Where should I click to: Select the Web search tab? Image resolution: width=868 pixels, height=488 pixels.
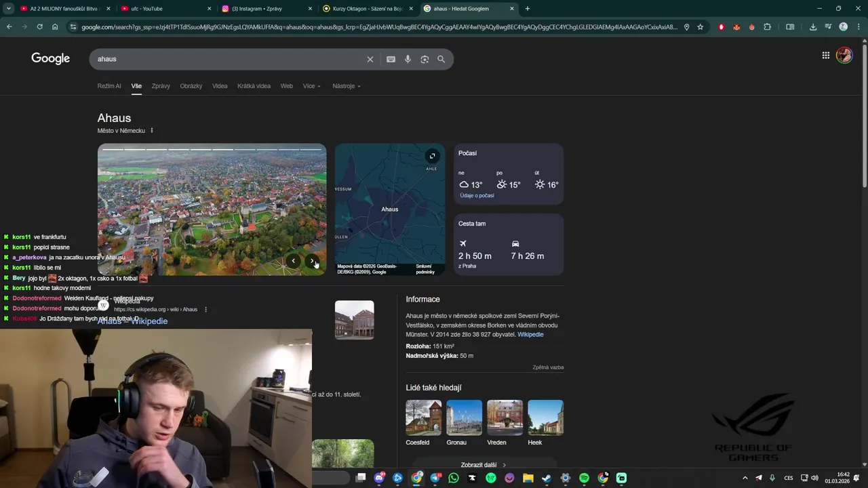point(287,86)
